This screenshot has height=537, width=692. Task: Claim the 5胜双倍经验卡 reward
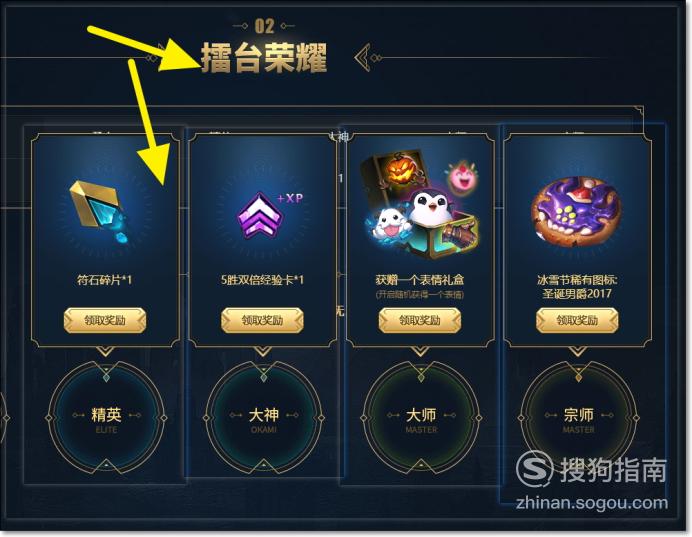point(262,320)
